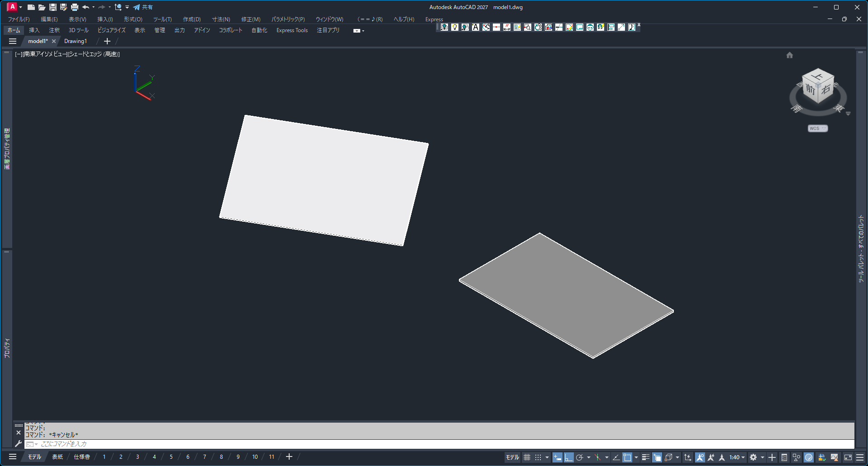The height and width of the screenshot is (466, 868).
Task: Toggle ortho mode in status bar
Action: pos(568,457)
